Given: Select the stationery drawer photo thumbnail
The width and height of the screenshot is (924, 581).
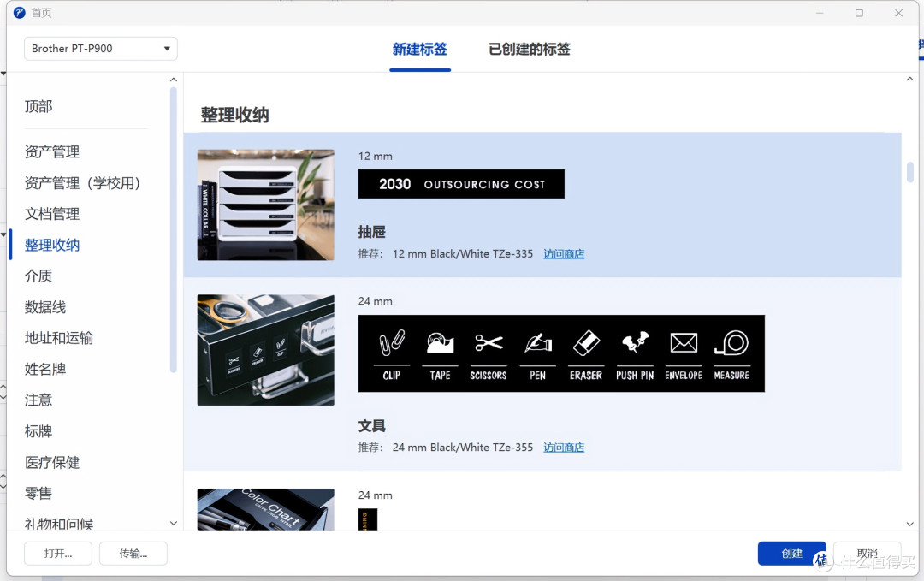Looking at the screenshot, I should coord(266,350).
